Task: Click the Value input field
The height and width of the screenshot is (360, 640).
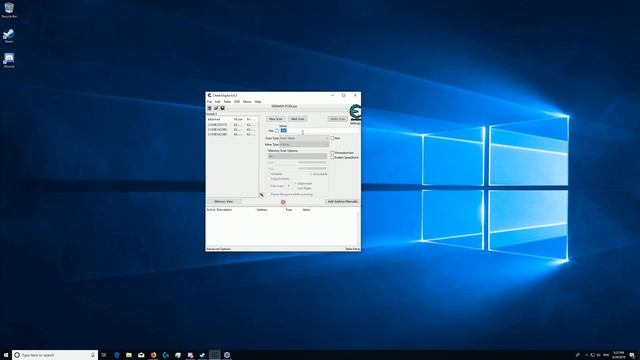Action: point(320,131)
